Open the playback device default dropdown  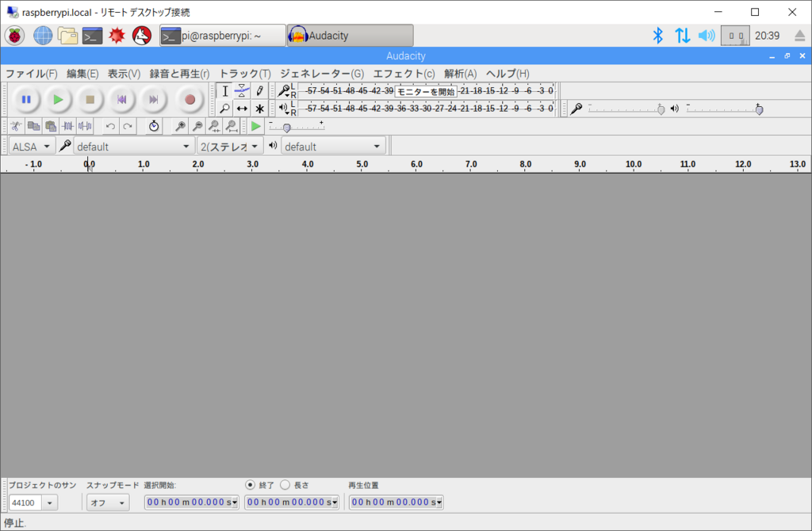pos(333,147)
